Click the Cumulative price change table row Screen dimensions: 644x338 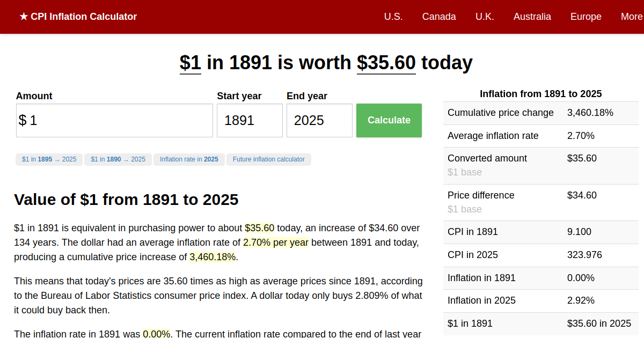point(540,113)
